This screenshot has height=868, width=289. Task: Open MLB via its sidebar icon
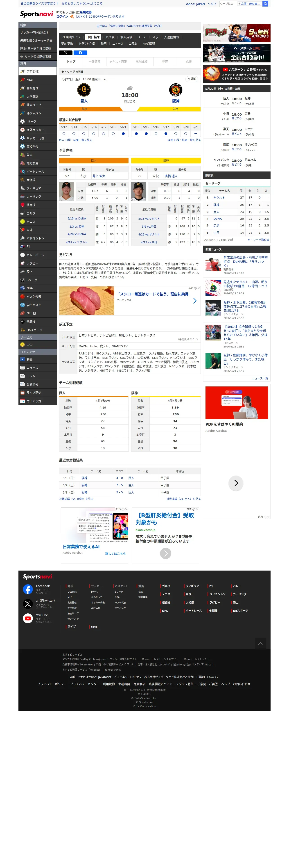pos(23,80)
